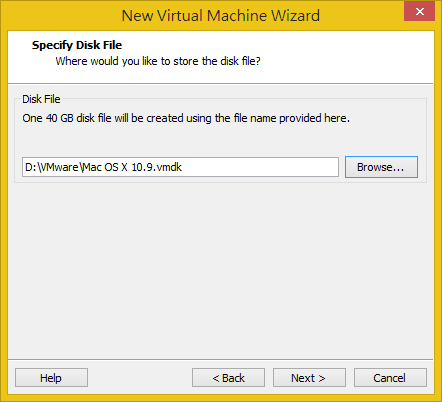Click the D:\VMware portion of the path
This screenshot has width=442, height=402.
click(52, 167)
